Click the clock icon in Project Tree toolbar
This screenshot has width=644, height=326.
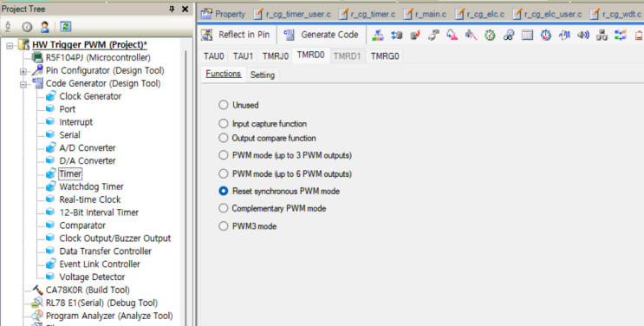click(x=27, y=27)
